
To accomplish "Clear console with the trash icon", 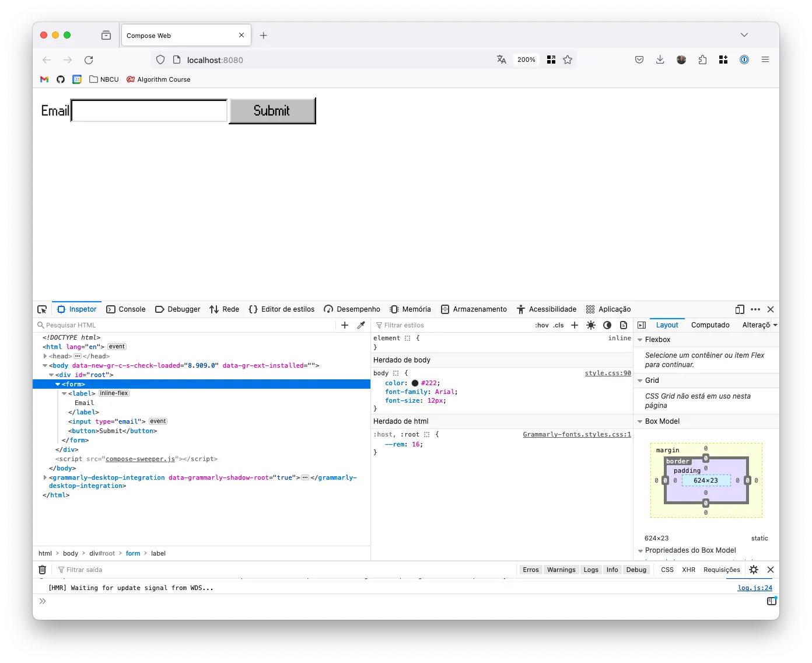I will point(42,570).
